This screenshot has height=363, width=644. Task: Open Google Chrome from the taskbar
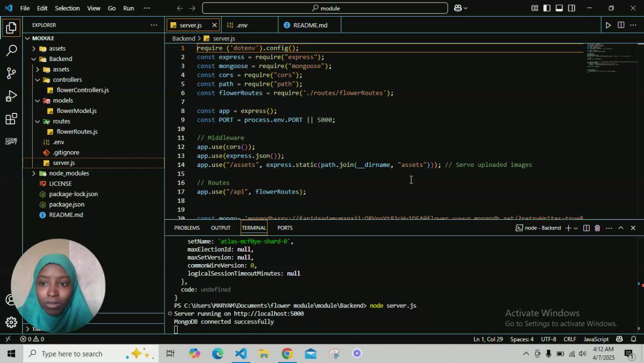287,353
